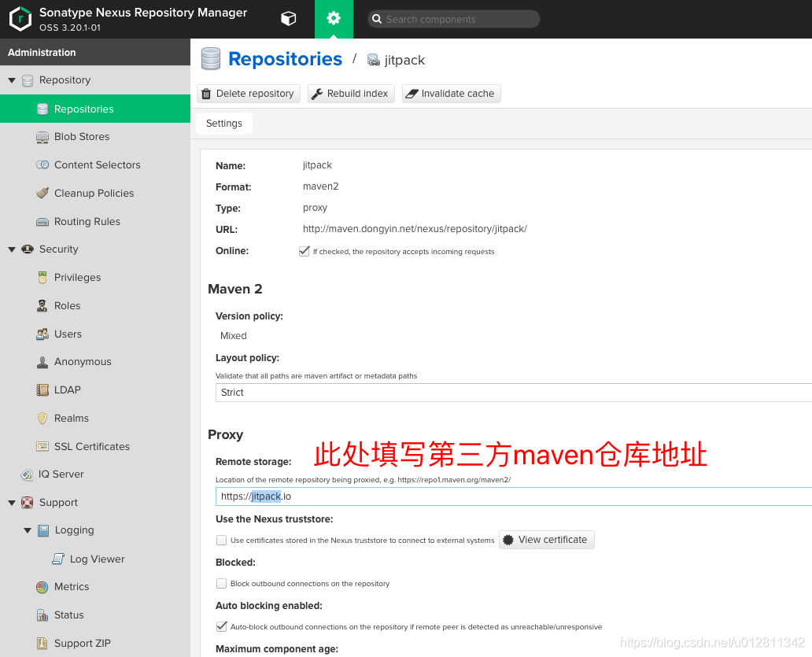Click the magnifier icon in search box
The height and width of the screenshot is (657, 812).
tap(377, 19)
